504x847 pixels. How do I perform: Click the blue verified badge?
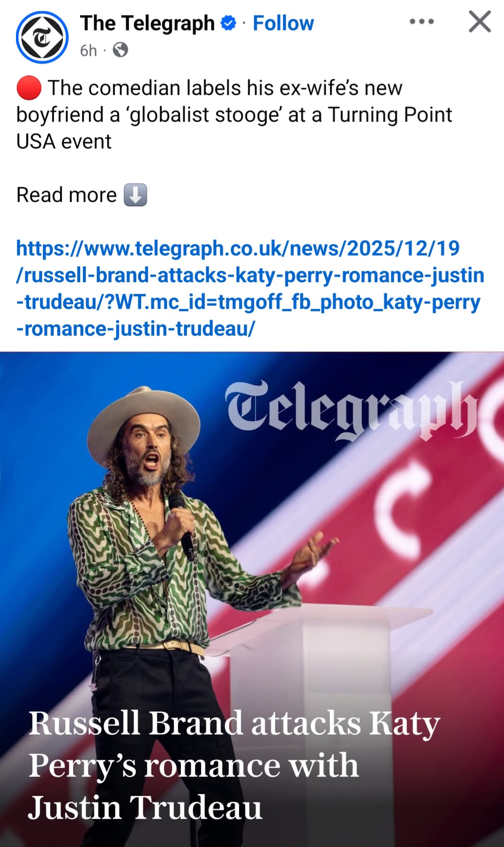228,23
